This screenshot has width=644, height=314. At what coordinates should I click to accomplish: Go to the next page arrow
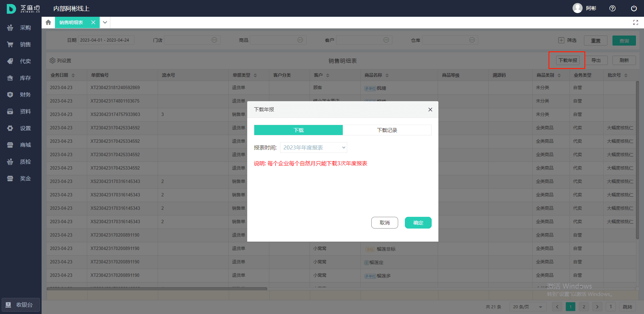[x=597, y=307]
